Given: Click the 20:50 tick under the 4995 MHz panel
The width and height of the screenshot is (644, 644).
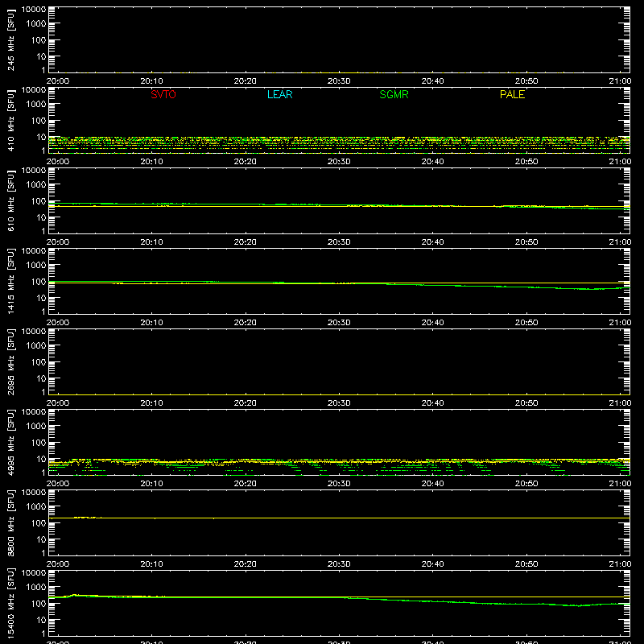Looking at the screenshot, I should pos(526,484).
